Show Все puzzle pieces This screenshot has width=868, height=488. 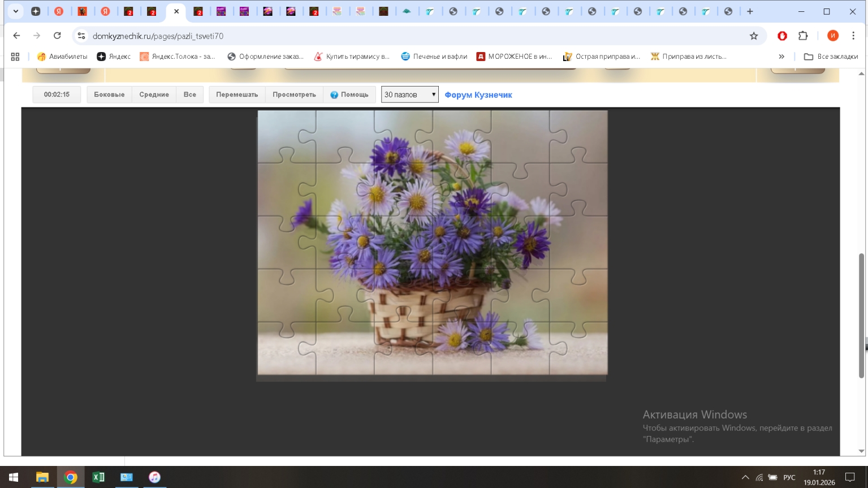pos(190,94)
